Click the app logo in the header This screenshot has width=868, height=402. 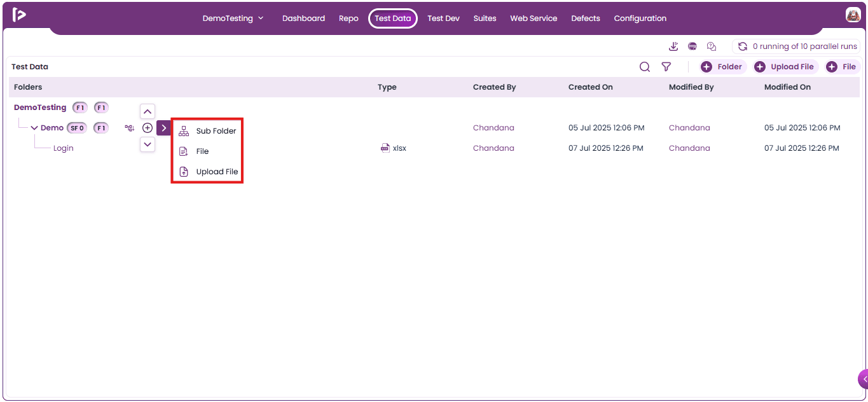coord(20,15)
